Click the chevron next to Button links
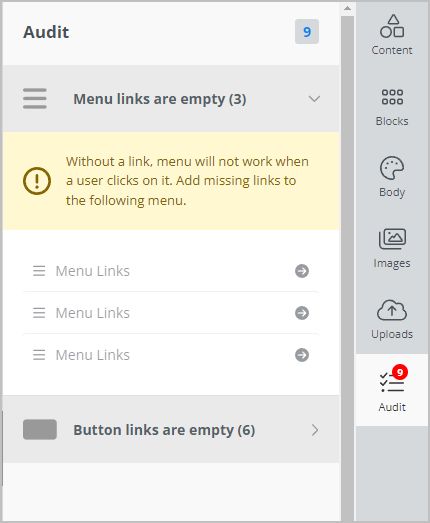The width and height of the screenshot is (430, 523). (x=315, y=430)
